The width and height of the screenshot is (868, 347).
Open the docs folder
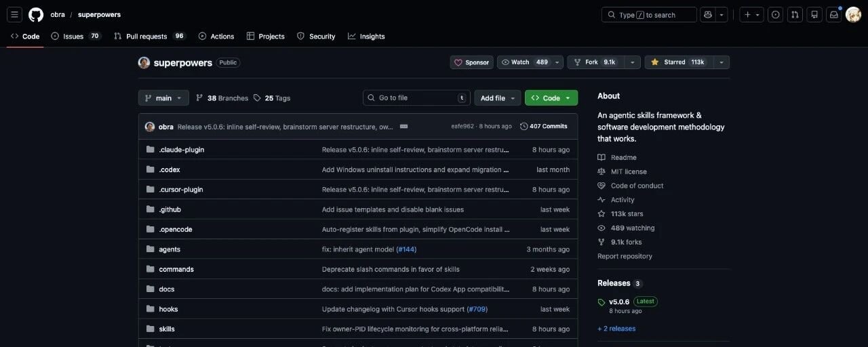167,289
